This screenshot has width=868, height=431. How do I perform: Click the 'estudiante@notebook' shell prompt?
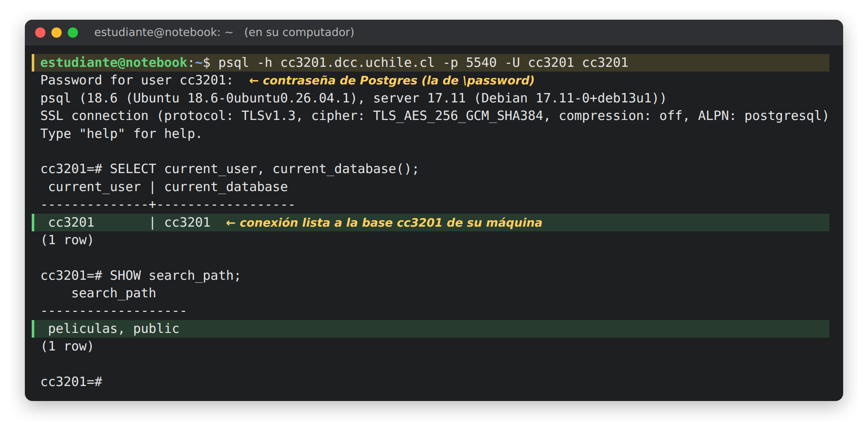coord(114,63)
